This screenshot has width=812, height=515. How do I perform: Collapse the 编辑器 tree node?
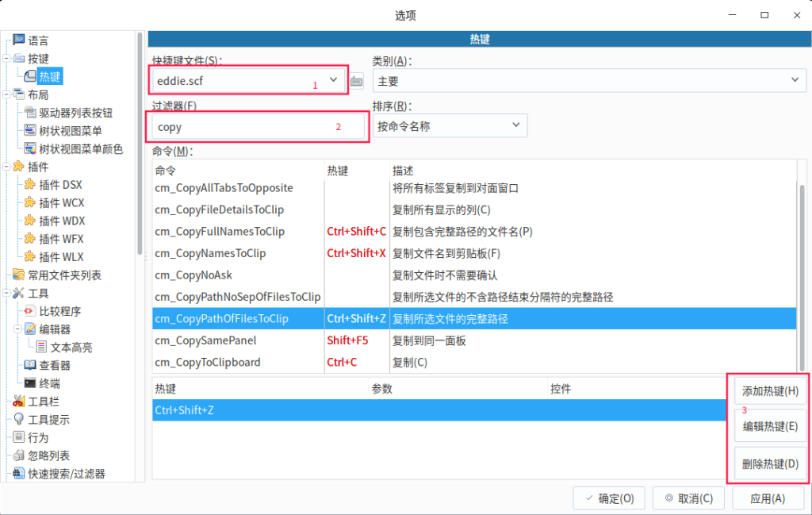click(17, 329)
